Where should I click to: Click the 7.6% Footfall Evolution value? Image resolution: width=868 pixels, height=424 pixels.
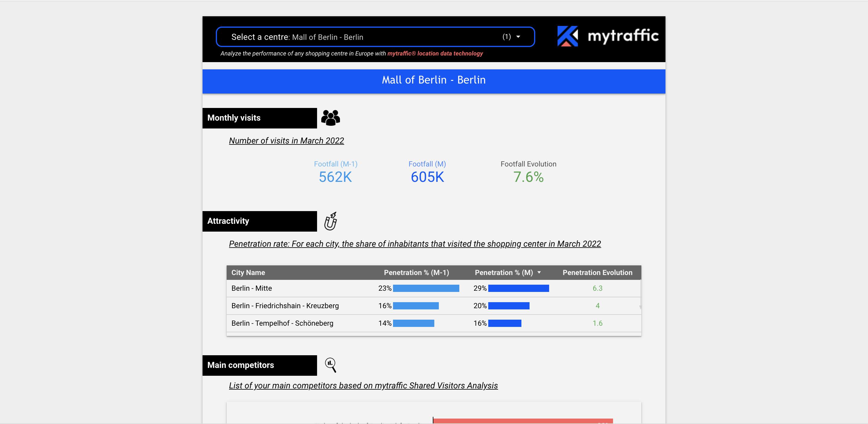pyautogui.click(x=528, y=177)
